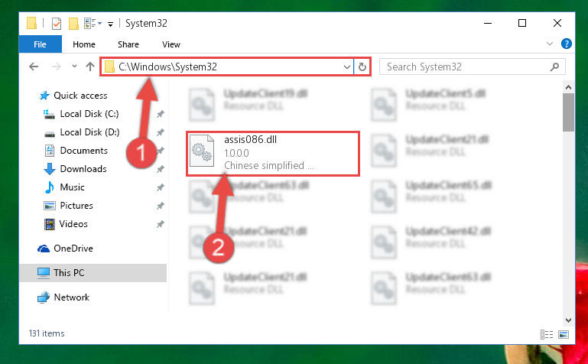Image resolution: width=588 pixels, height=364 pixels.
Task: Click the scrollbar up arrow
Action: pos(568,87)
